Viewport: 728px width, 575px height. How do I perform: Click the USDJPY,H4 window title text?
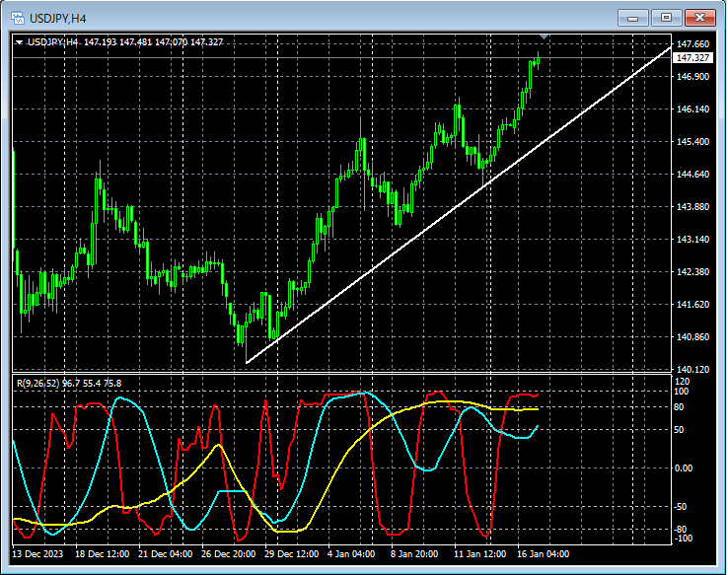coord(58,19)
